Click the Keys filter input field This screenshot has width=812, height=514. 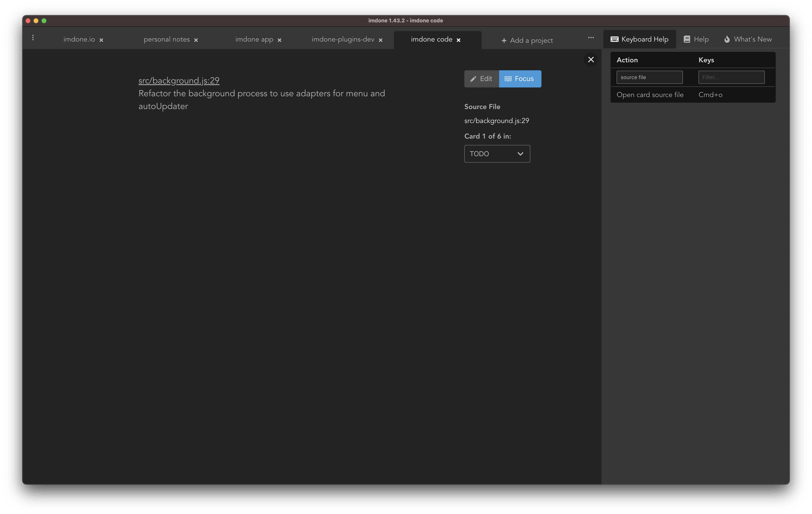(x=731, y=77)
